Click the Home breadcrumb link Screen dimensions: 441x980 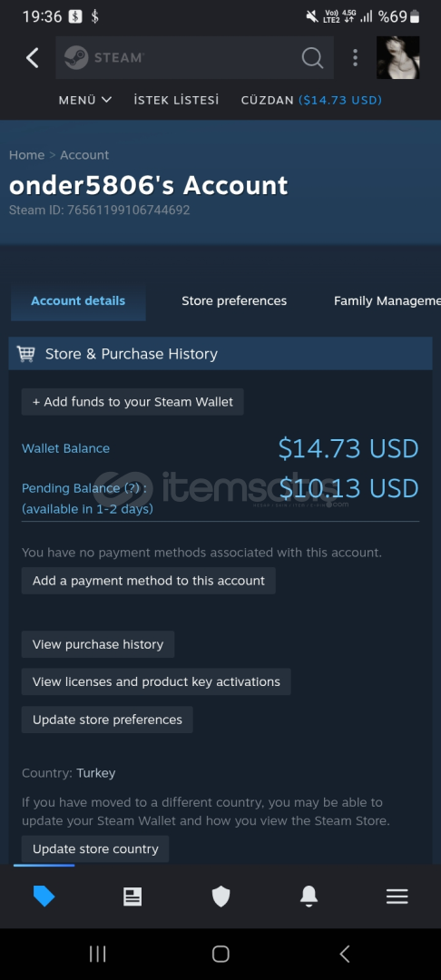[x=27, y=155]
